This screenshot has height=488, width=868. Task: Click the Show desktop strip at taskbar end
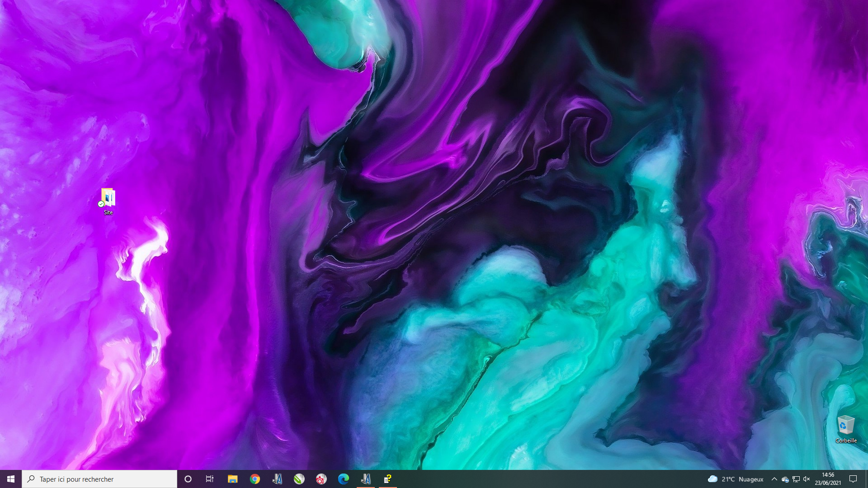pyautogui.click(x=866, y=479)
